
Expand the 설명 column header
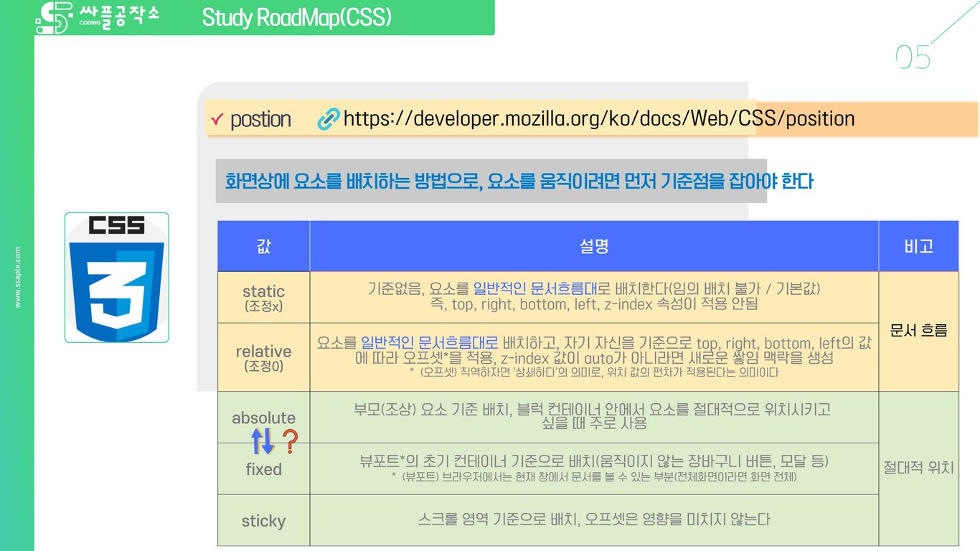pos(593,246)
